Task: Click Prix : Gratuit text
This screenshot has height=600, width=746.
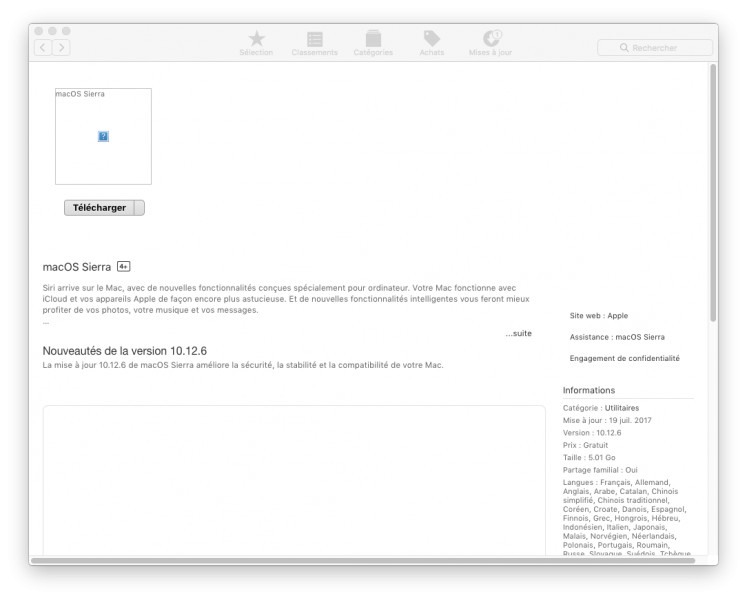Action: (x=585, y=445)
